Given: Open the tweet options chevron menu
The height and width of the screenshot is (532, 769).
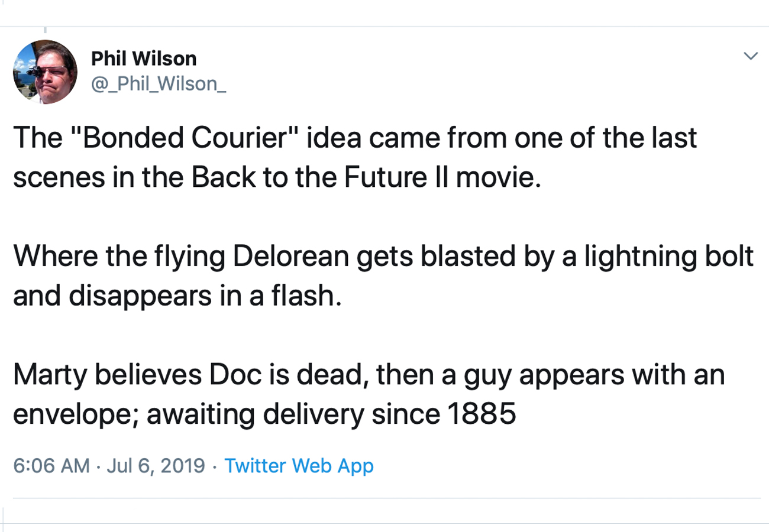Looking at the screenshot, I should tap(750, 57).
